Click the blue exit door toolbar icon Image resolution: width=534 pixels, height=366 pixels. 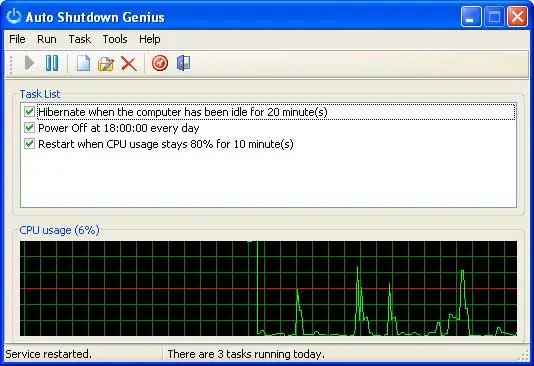pos(184,63)
